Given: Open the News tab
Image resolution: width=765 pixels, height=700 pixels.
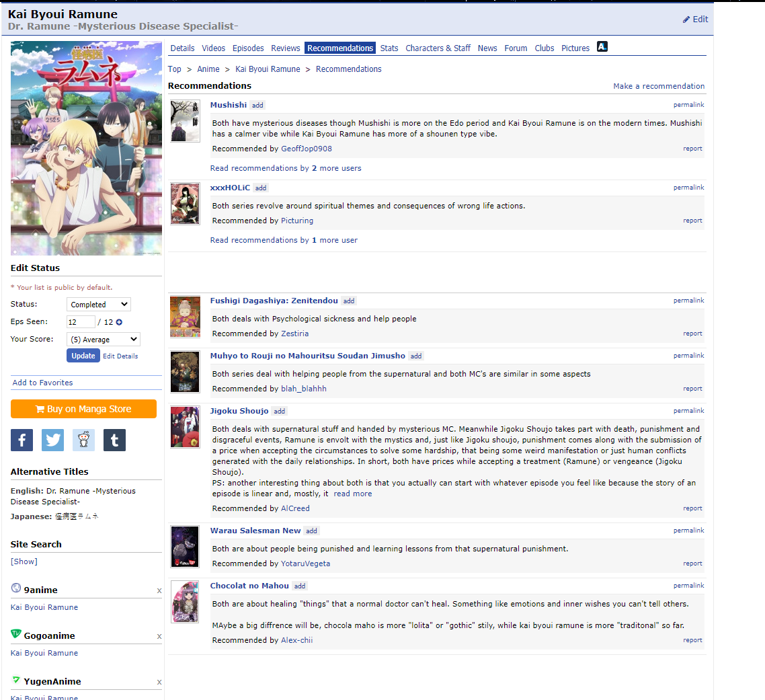Looking at the screenshot, I should pyautogui.click(x=487, y=48).
